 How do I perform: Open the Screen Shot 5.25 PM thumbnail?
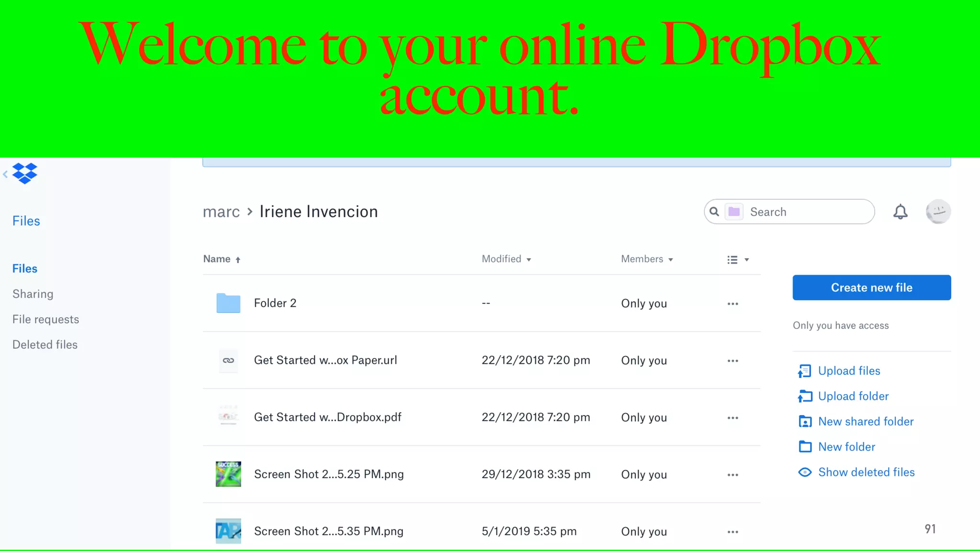coord(228,474)
